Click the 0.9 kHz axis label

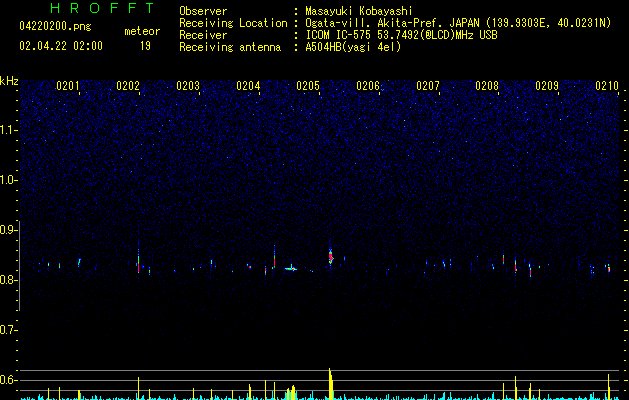coord(8,230)
